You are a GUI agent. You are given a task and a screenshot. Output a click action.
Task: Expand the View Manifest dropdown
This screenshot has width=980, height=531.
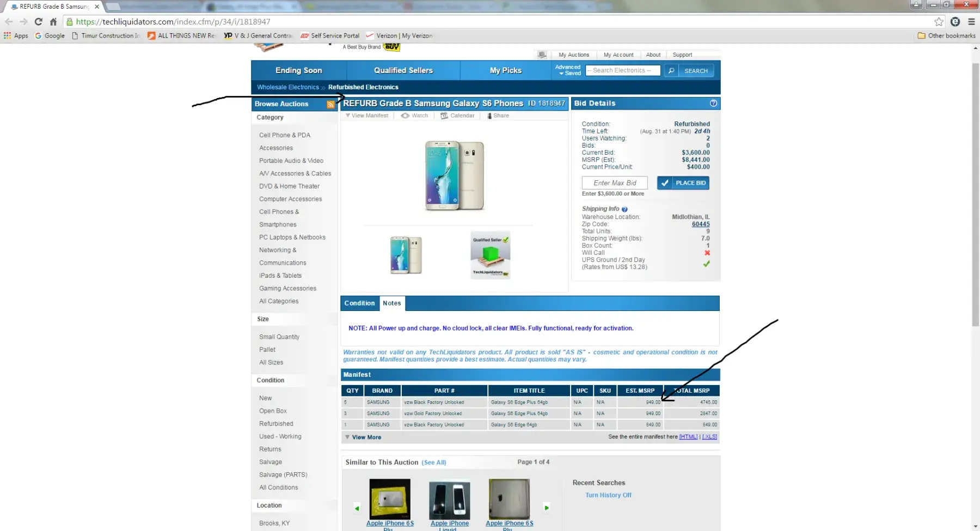pos(366,115)
